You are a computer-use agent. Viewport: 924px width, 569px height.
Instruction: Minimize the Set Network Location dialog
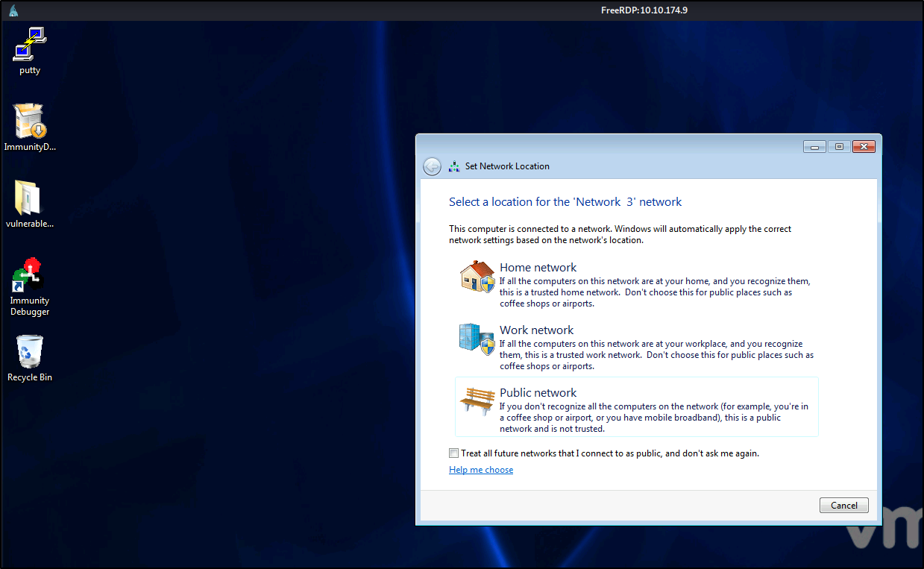pyautogui.click(x=814, y=147)
